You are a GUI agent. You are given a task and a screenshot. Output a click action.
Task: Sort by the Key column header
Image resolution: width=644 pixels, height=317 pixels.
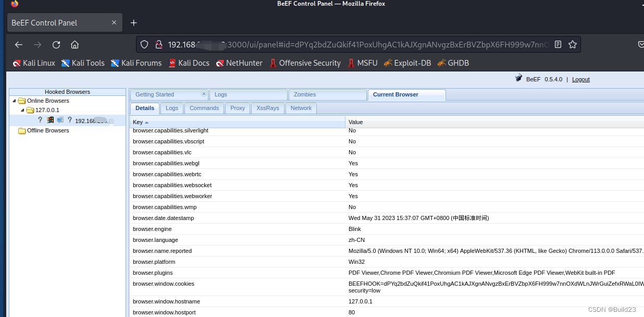pos(237,122)
